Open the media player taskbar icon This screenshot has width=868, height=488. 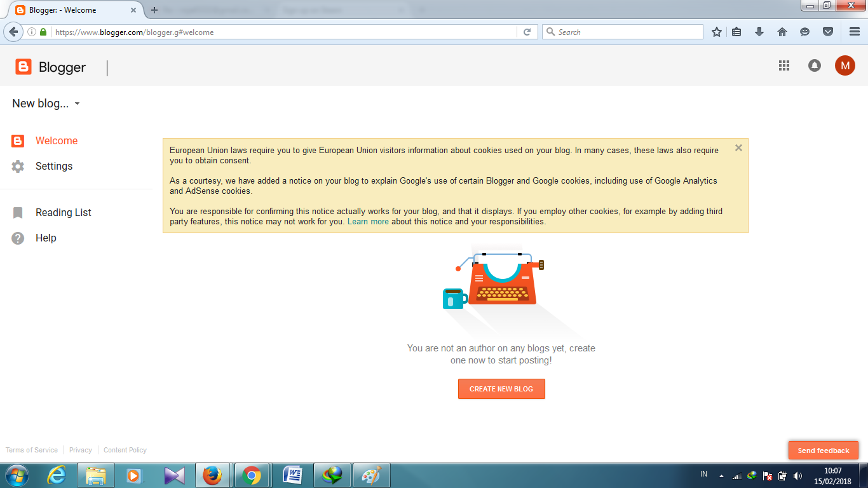click(x=135, y=475)
